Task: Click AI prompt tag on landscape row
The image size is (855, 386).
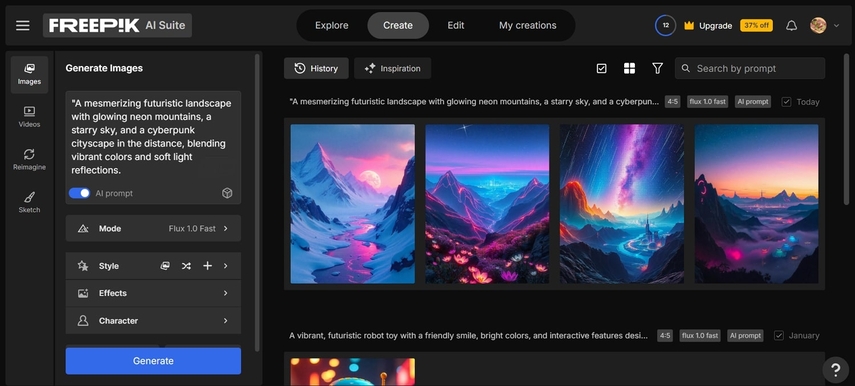Action: [753, 102]
